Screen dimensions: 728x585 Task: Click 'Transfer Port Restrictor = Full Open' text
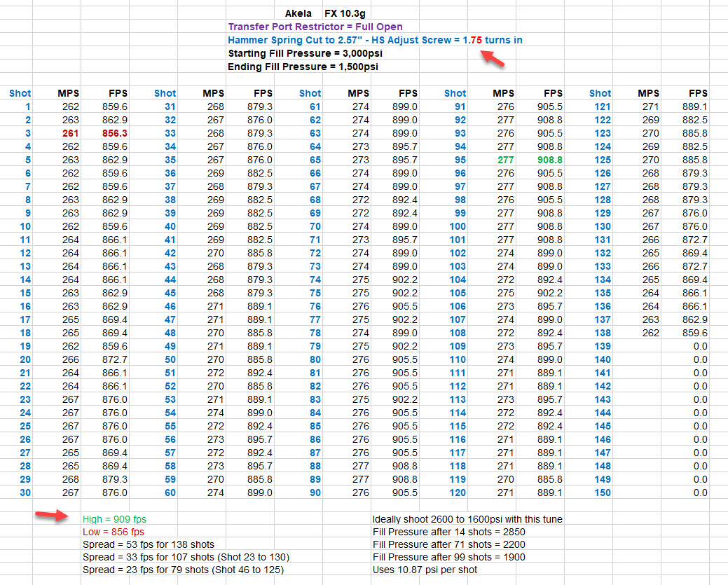click(315, 27)
